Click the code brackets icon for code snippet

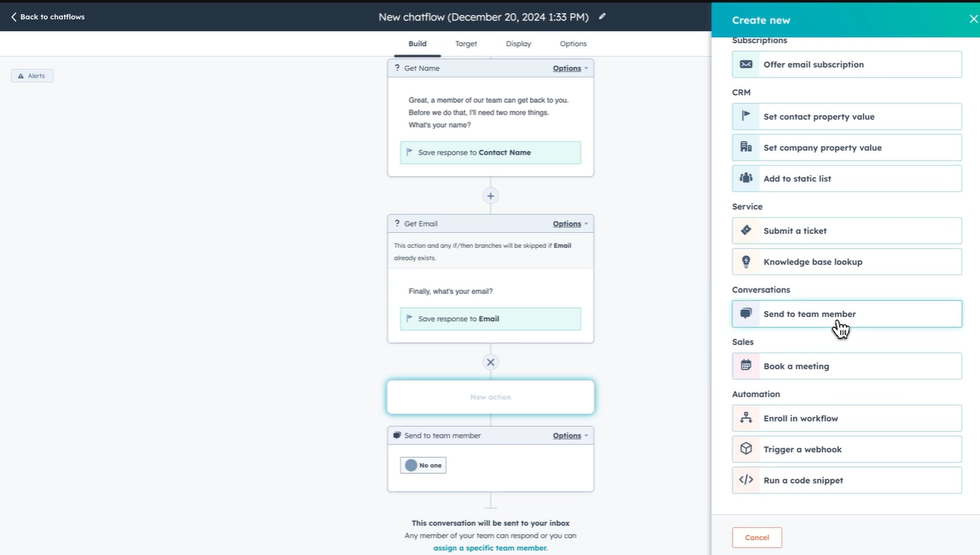tap(746, 480)
